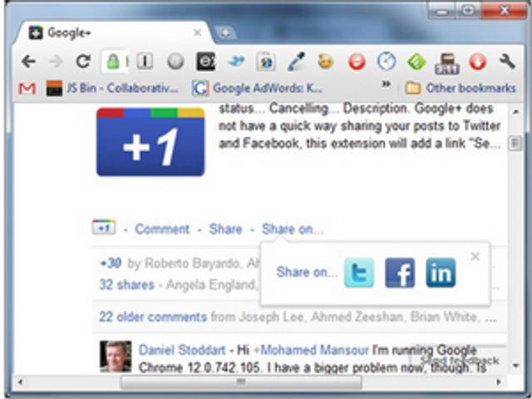This screenshot has width=532, height=399.
Task: Click the 'Share on...' link under post
Action: click(293, 229)
